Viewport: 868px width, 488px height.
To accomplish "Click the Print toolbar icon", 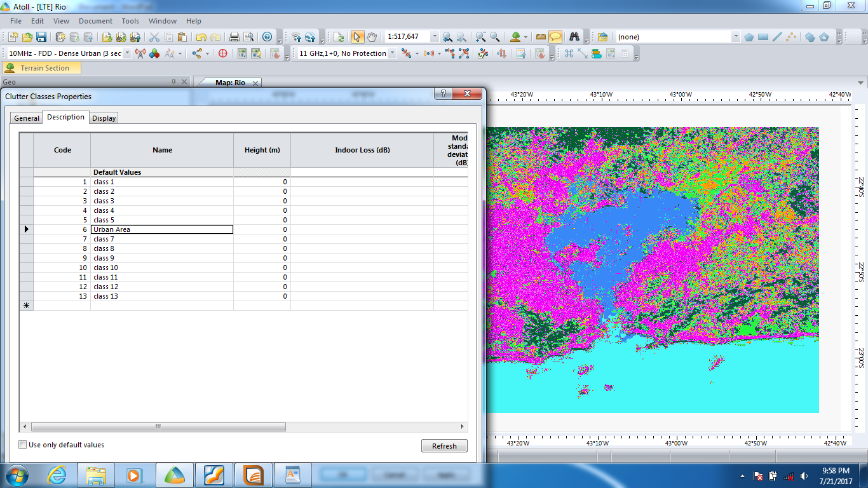I will pyautogui.click(x=233, y=36).
